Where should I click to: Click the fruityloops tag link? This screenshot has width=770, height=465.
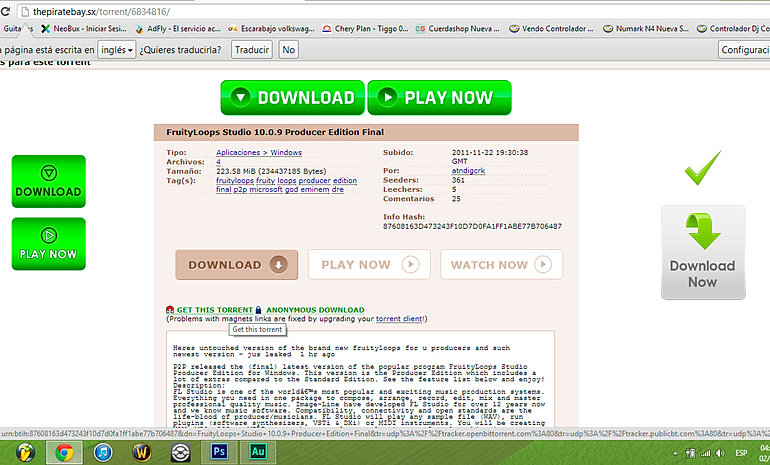(235, 181)
